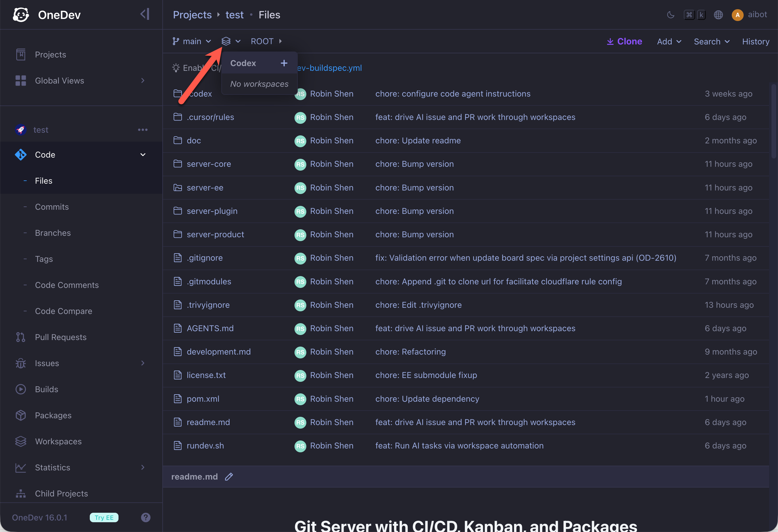778x532 pixels.
Task: Open commit History
Action: pos(755,41)
